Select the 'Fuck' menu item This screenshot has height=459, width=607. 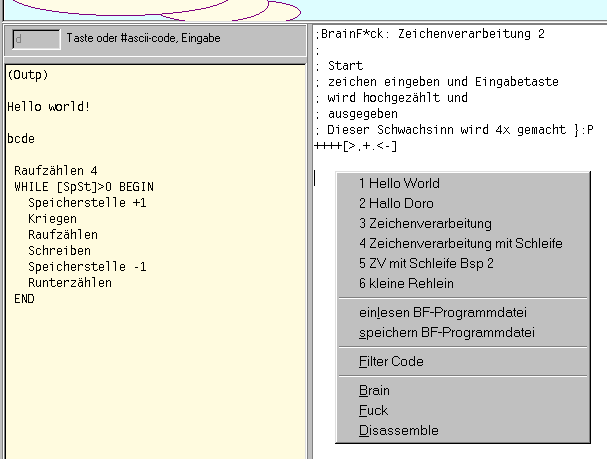463,411
